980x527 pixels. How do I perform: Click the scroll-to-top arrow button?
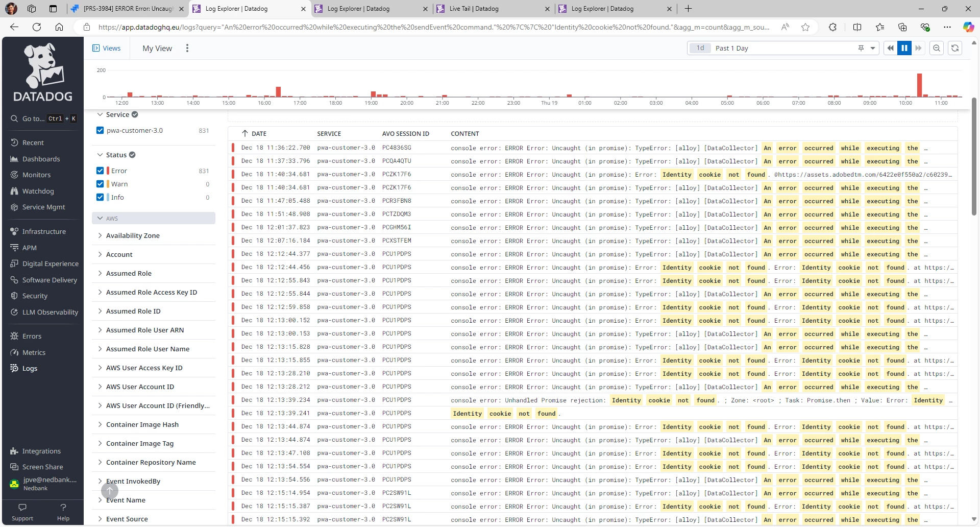pos(110,491)
